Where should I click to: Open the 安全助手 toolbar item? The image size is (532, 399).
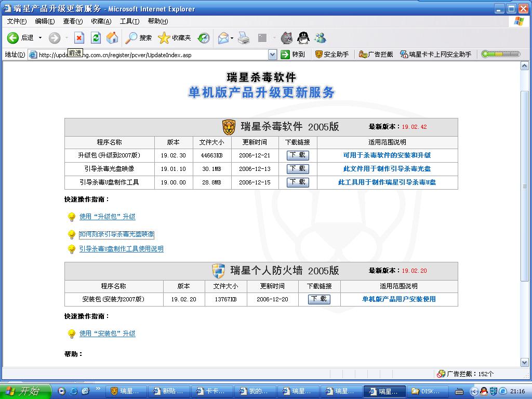click(x=332, y=54)
